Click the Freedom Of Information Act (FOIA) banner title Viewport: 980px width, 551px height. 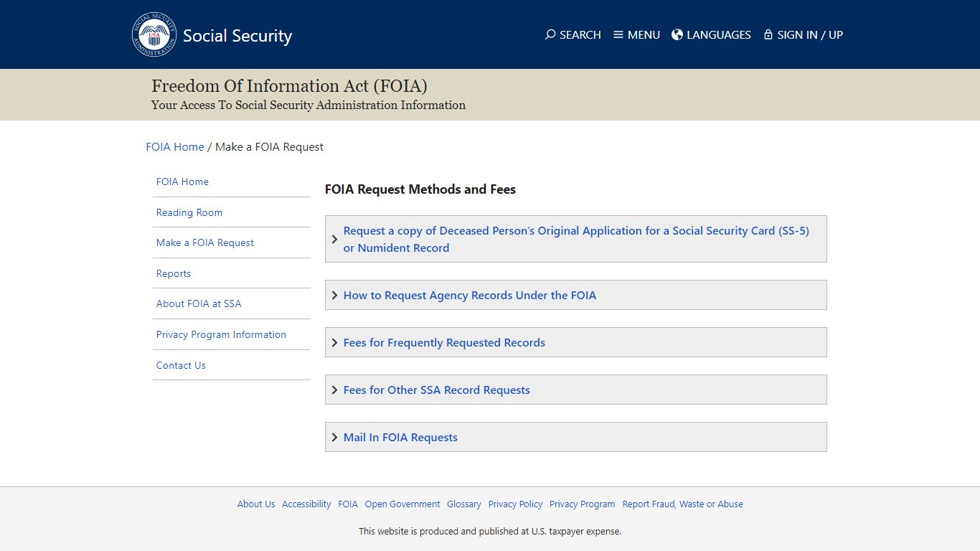[289, 86]
